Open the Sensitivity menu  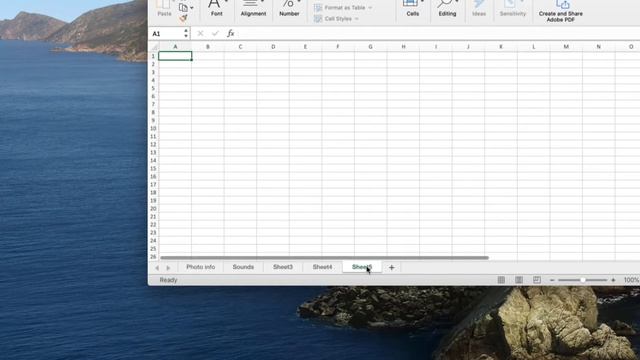pyautogui.click(x=513, y=8)
